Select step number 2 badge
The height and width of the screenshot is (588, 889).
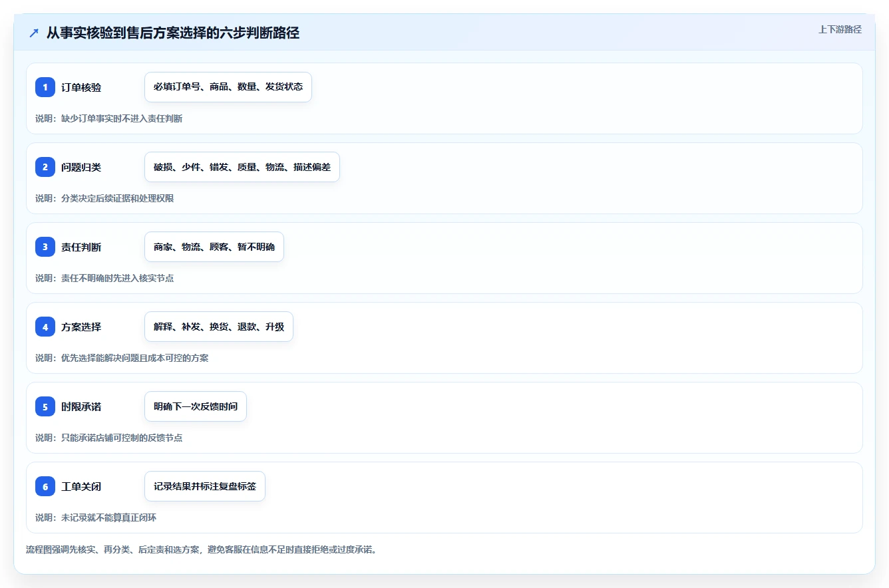(45, 167)
